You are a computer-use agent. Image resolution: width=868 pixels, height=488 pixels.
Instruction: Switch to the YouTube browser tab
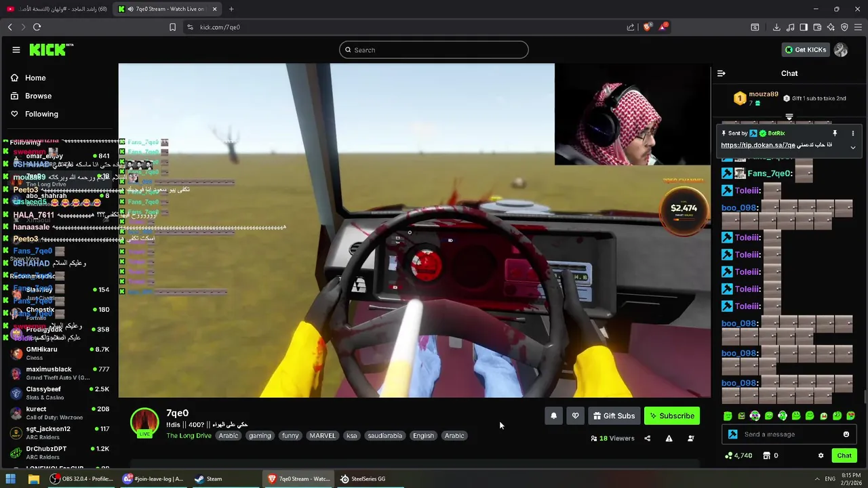57,9
